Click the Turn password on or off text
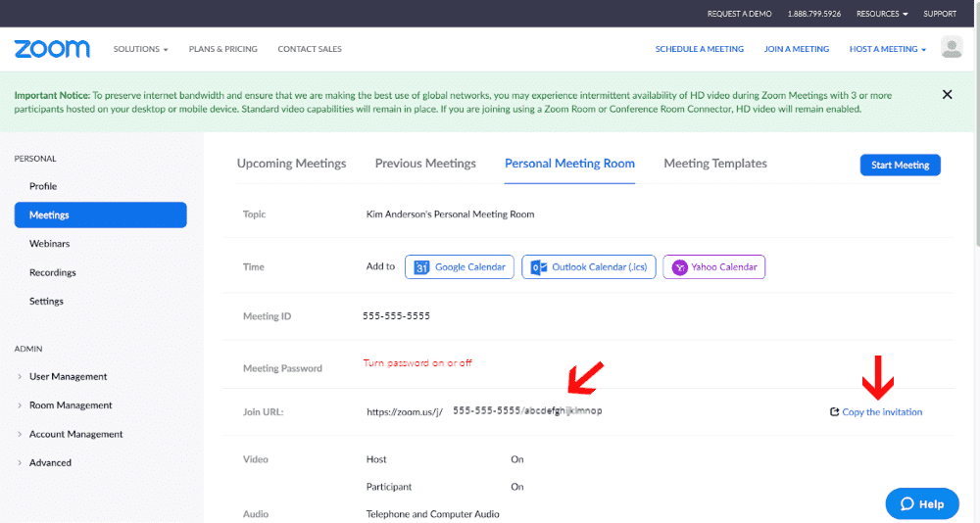 [x=417, y=363]
